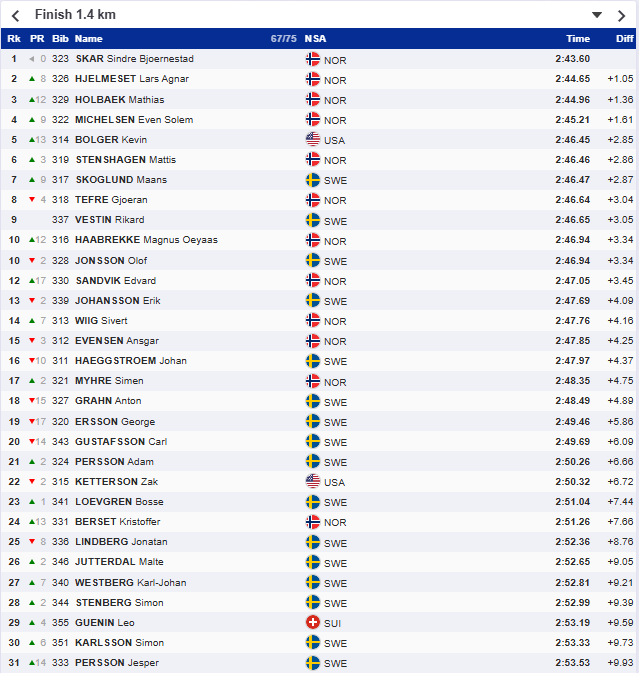Click time 2:48.49 for GRAHN Anton
The image size is (639, 673).
(572, 400)
